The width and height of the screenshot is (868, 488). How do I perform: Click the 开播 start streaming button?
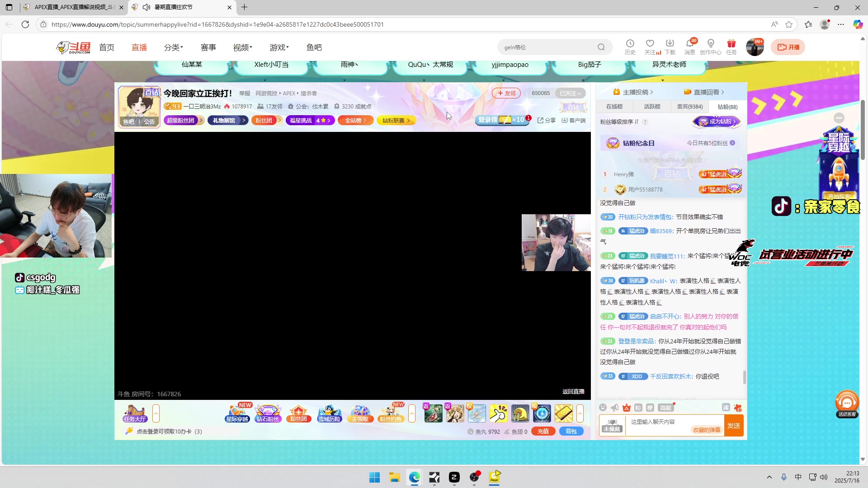click(788, 47)
